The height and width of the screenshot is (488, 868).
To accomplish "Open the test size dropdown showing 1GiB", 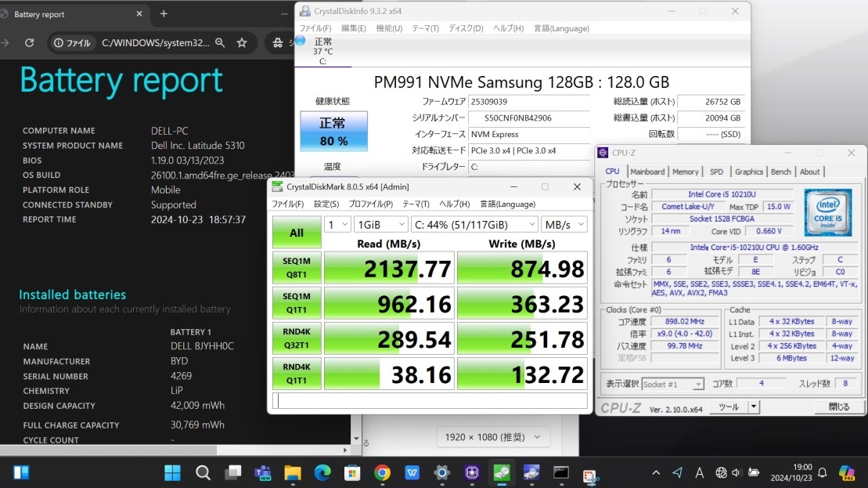I will pyautogui.click(x=380, y=224).
